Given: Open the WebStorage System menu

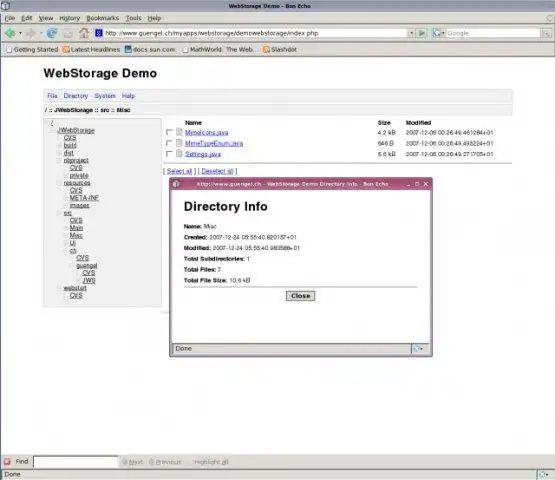Looking at the screenshot, I should [105, 96].
